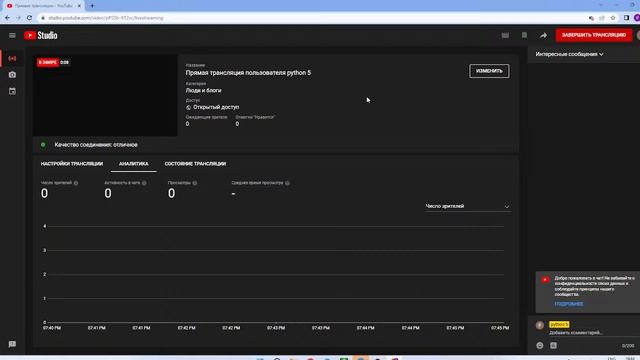Click the share page icon in address bar
The height and width of the screenshot is (360, 640).
point(602,18)
